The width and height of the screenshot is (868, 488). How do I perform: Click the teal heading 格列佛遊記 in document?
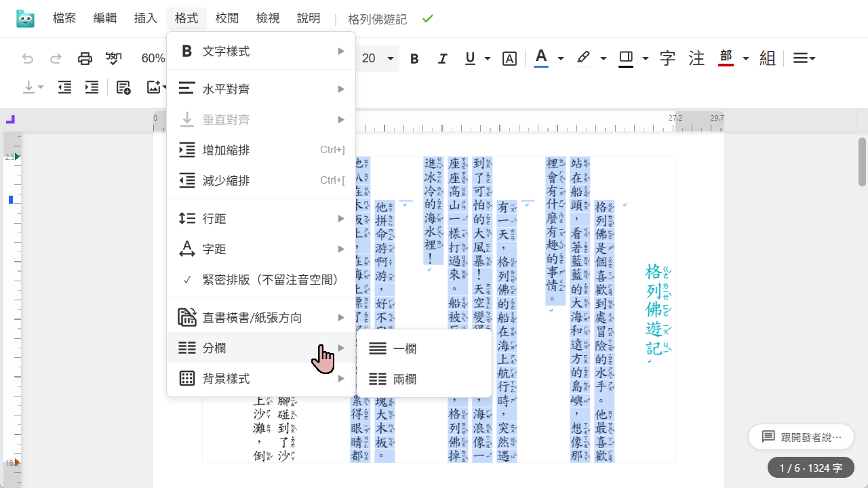point(656,310)
